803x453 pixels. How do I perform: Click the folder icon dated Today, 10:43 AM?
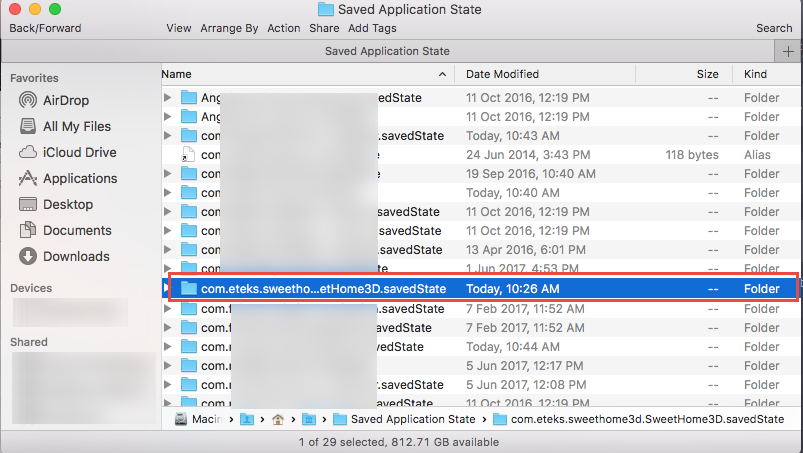(x=189, y=136)
